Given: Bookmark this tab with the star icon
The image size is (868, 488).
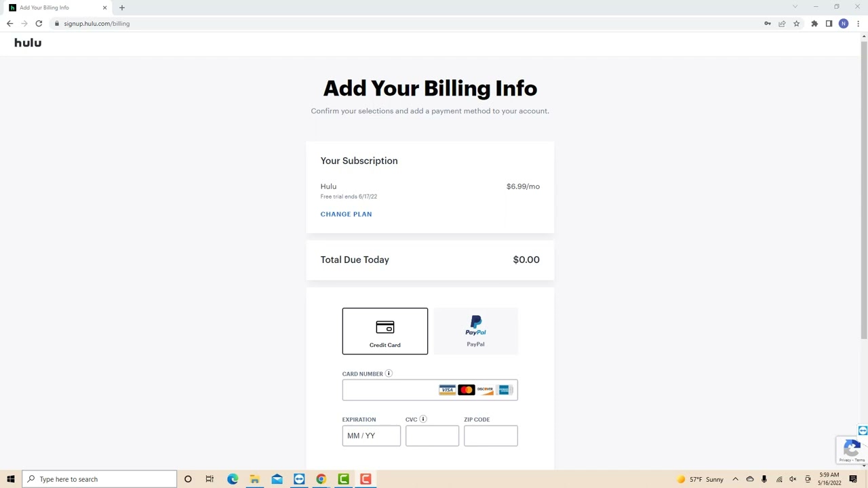Looking at the screenshot, I should (x=796, y=24).
